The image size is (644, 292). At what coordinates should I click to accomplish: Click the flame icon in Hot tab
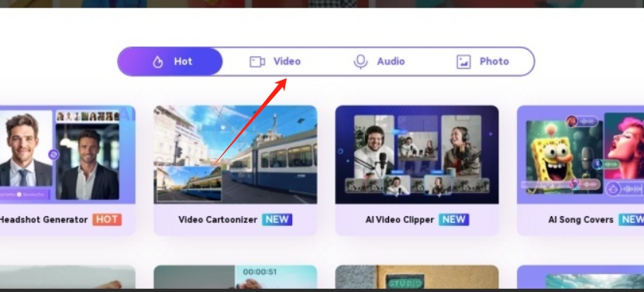coord(158,62)
